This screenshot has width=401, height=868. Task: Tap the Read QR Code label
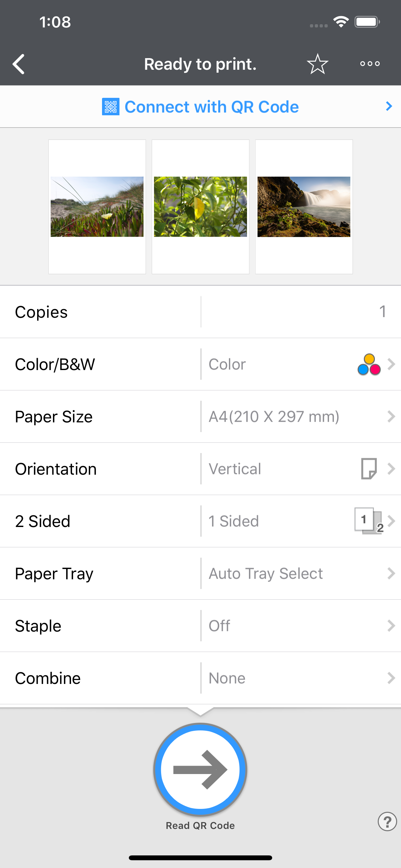[x=200, y=826]
